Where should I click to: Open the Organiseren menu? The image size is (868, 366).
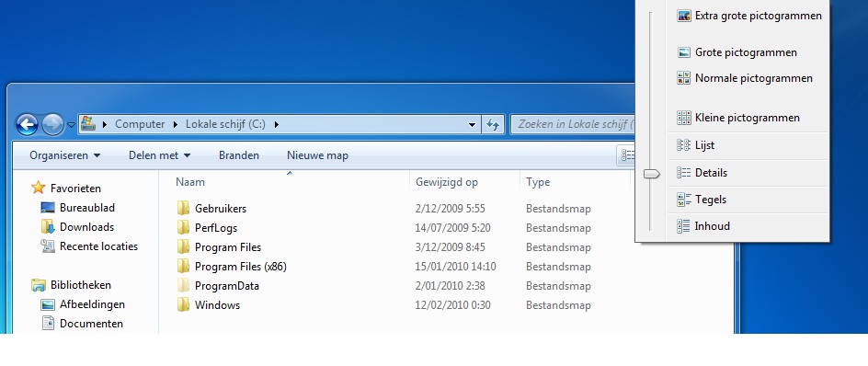[65, 155]
